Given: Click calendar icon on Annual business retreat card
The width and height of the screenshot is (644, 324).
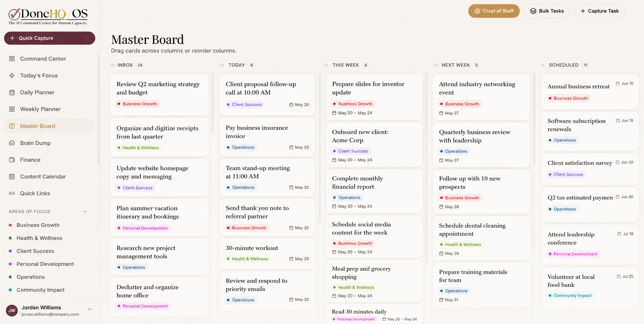Looking at the screenshot, I should 618,83.
